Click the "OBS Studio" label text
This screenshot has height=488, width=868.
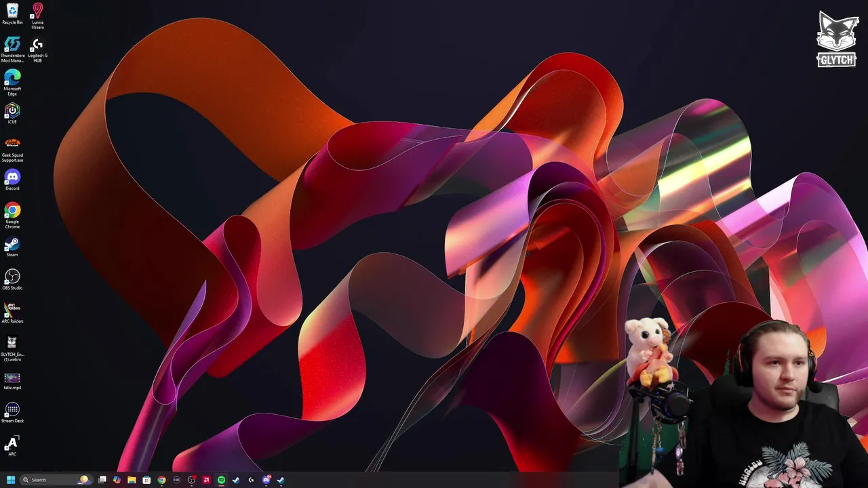coord(12,288)
